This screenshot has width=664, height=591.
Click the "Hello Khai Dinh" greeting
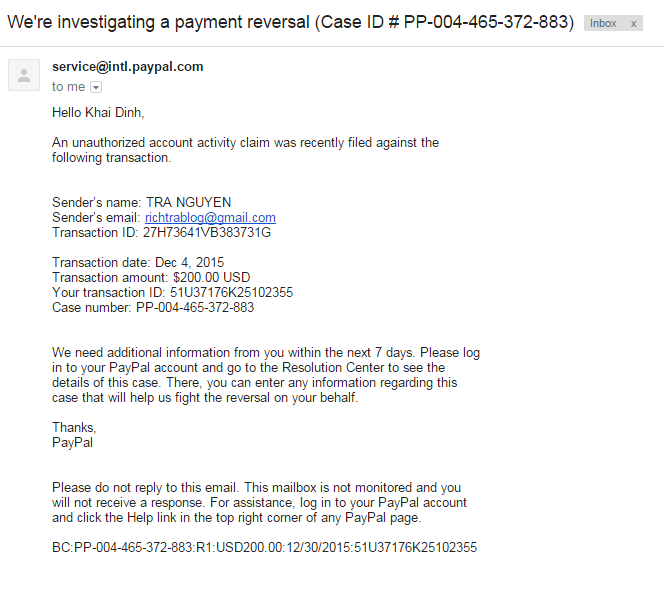tap(98, 113)
